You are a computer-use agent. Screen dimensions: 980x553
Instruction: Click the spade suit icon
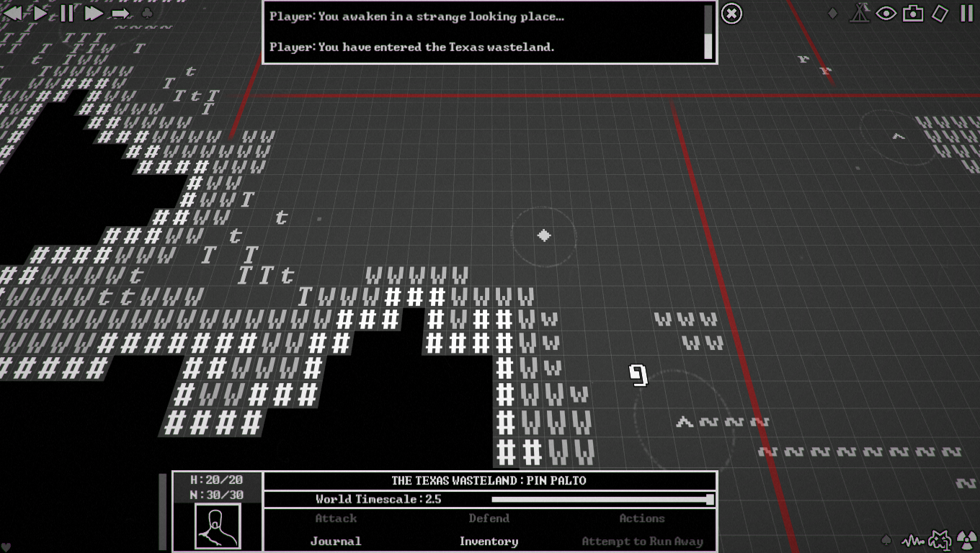[x=886, y=540]
